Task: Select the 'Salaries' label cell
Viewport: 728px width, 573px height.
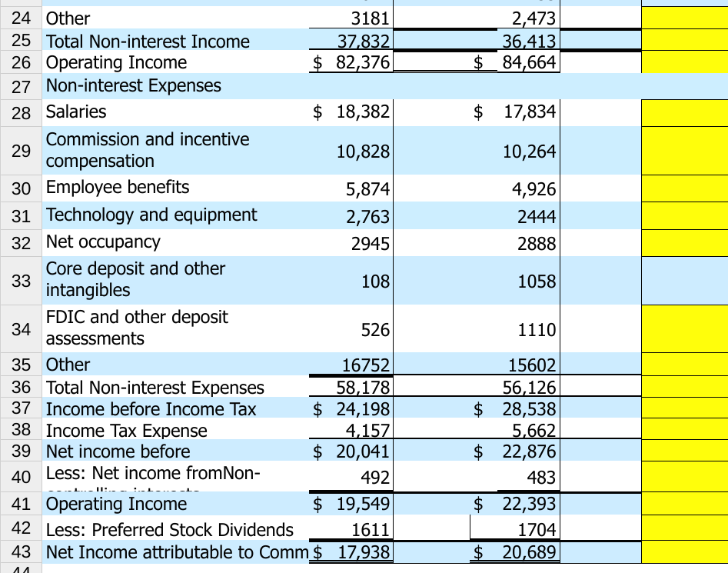Action: [175, 112]
